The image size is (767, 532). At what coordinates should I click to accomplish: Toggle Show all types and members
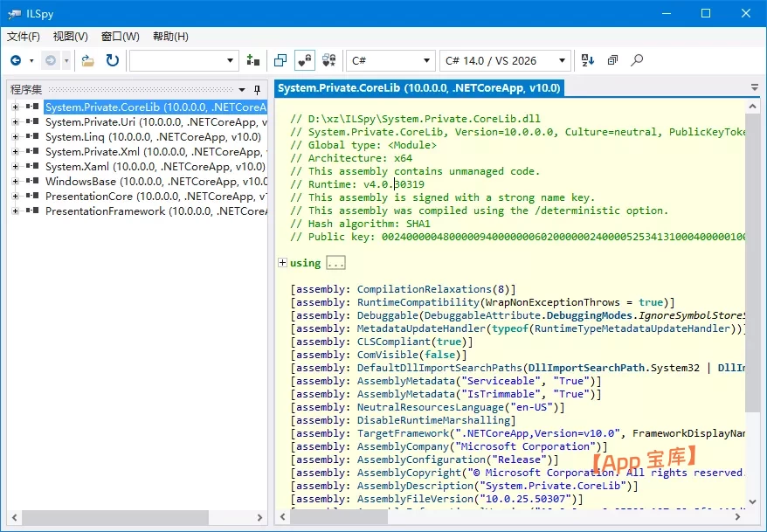click(x=328, y=60)
